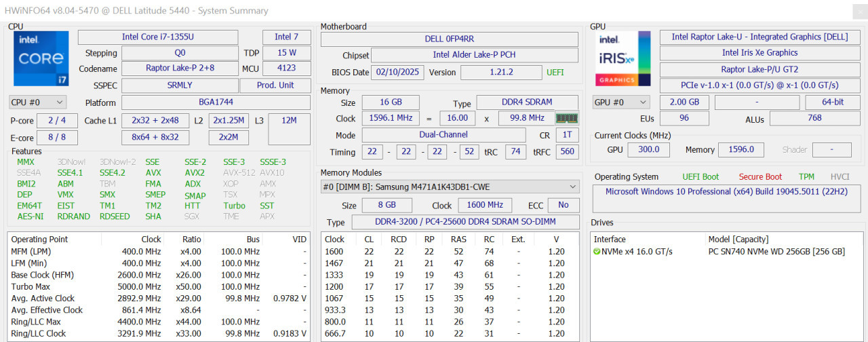Image resolution: width=868 pixels, height=342 pixels.
Task: Click the ECC value No
Action: (564, 205)
